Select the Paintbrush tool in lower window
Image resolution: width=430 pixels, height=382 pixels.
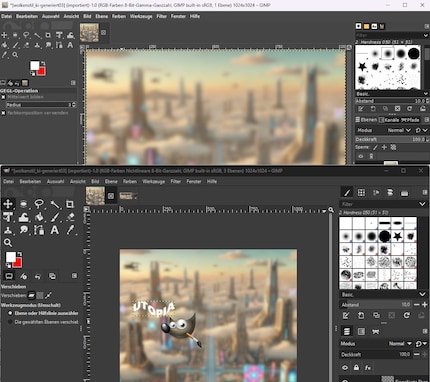(x=55, y=217)
